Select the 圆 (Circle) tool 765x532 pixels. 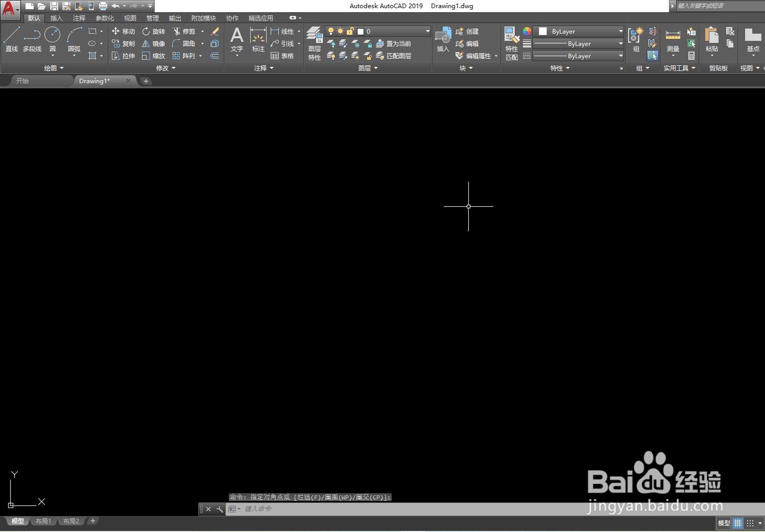[x=52, y=39]
